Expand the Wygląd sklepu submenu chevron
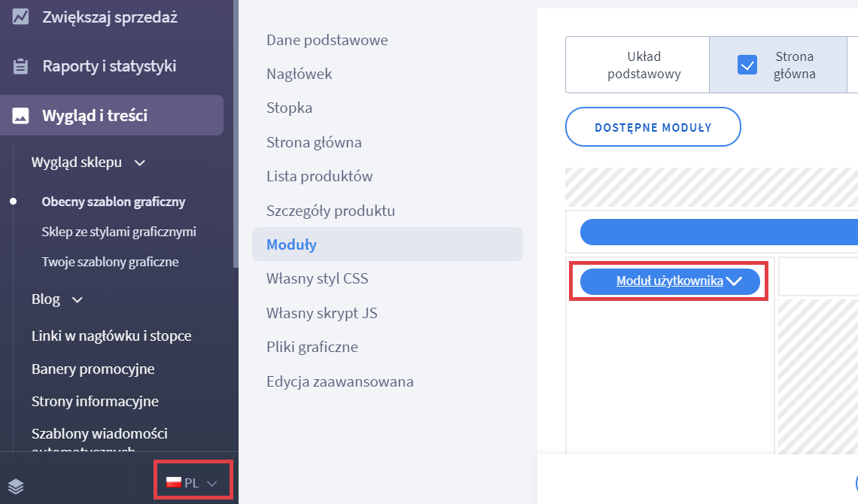 coord(139,162)
